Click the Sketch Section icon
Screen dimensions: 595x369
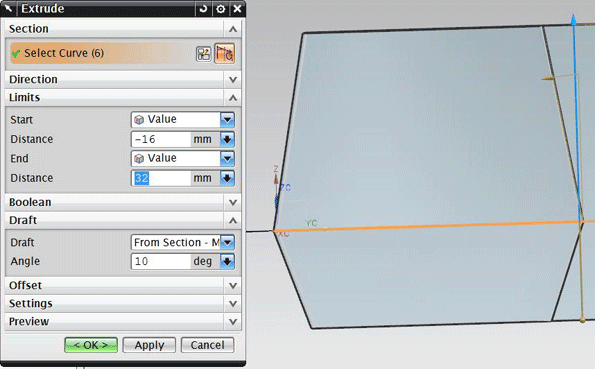pos(204,54)
